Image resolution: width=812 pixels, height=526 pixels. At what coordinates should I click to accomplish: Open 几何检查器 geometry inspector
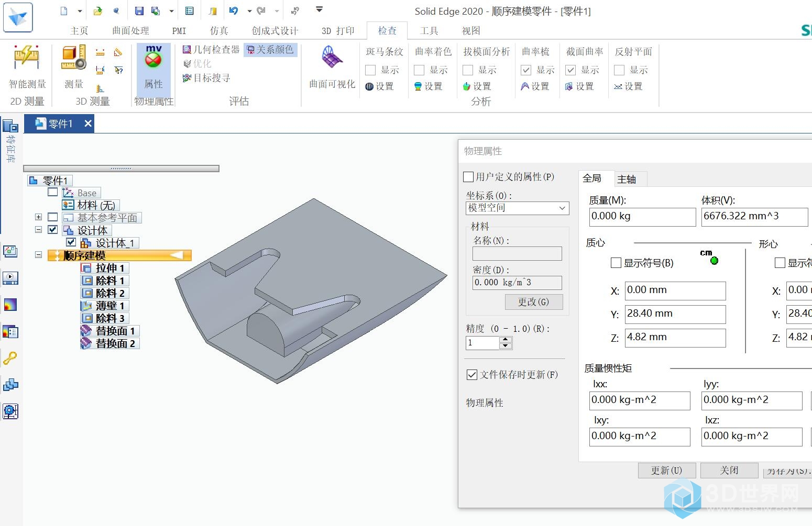(211, 50)
